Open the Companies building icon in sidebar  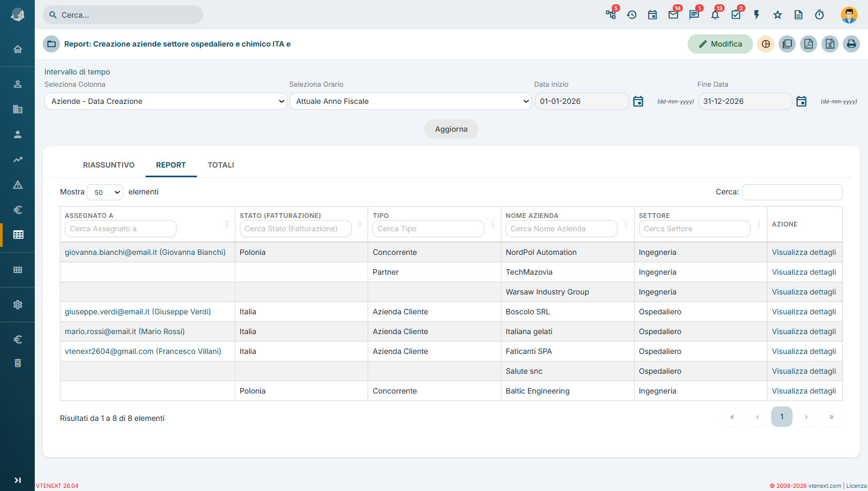click(18, 109)
